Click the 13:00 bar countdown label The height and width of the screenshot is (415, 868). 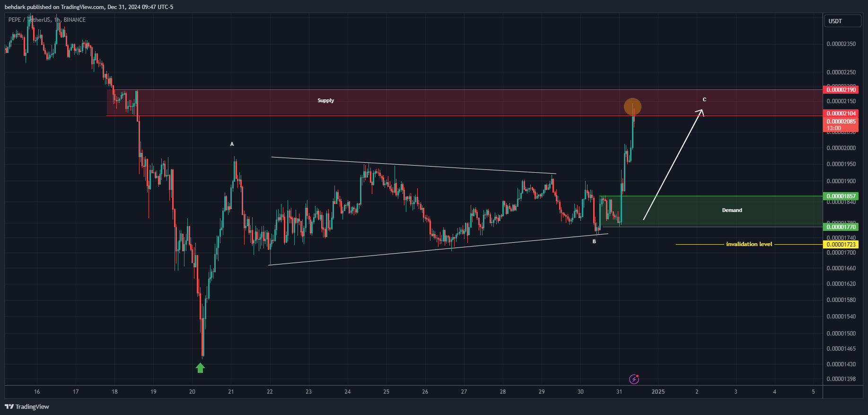click(x=833, y=128)
